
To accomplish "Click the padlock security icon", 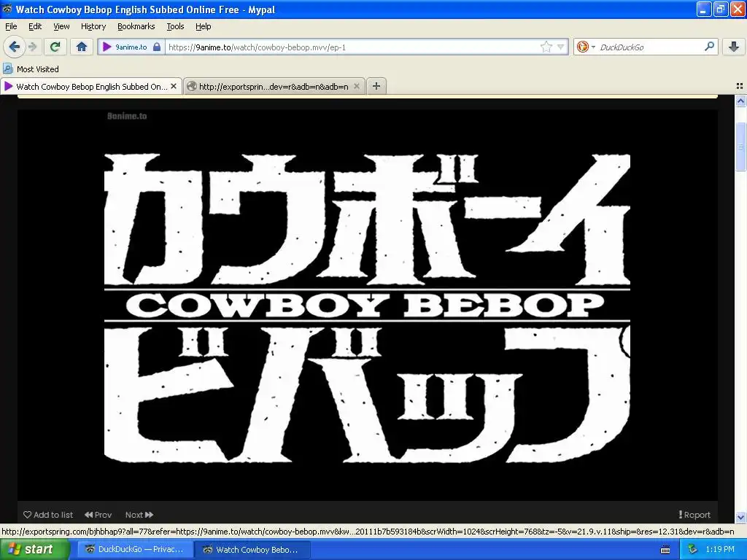I will click(x=157, y=47).
